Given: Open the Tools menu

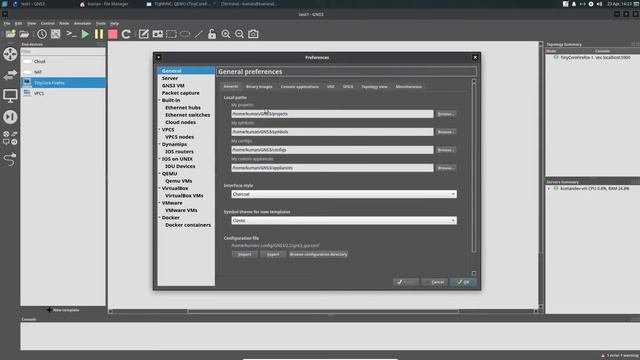Looking at the screenshot, I should (100, 23).
